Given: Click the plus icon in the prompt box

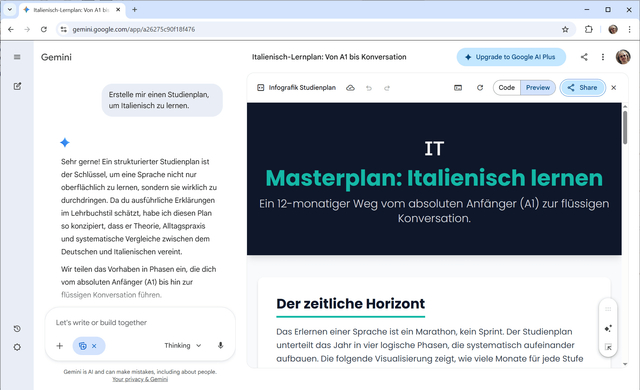Looking at the screenshot, I should click(60, 346).
